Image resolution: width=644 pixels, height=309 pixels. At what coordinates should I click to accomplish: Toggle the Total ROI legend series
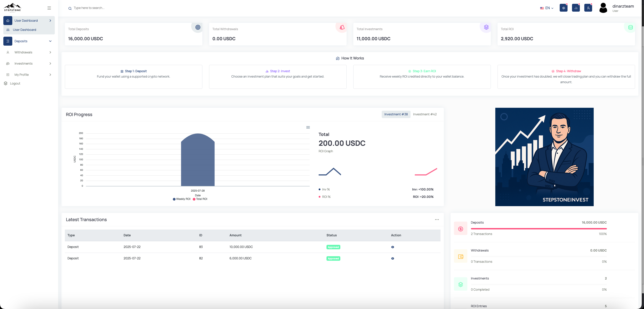(x=200, y=199)
